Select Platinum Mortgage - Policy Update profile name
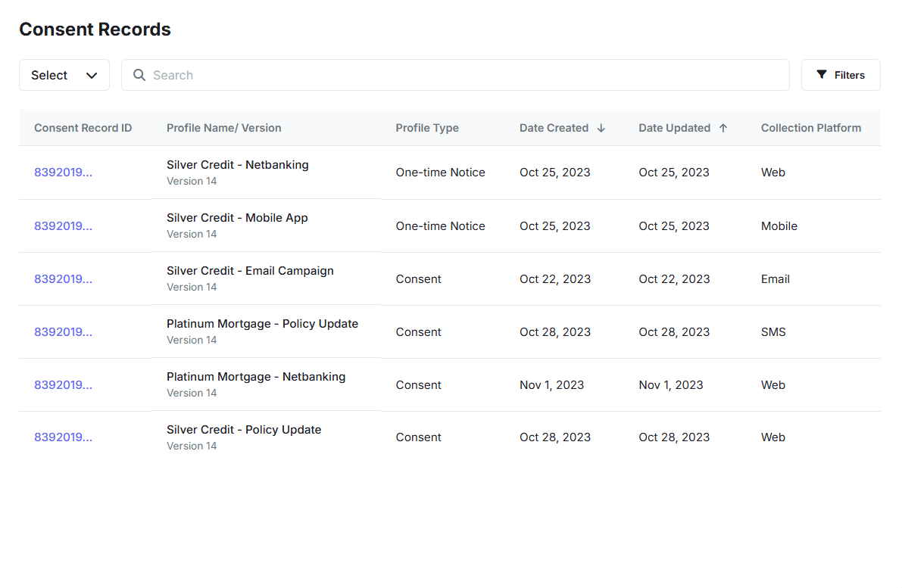 [x=262, y=324]
